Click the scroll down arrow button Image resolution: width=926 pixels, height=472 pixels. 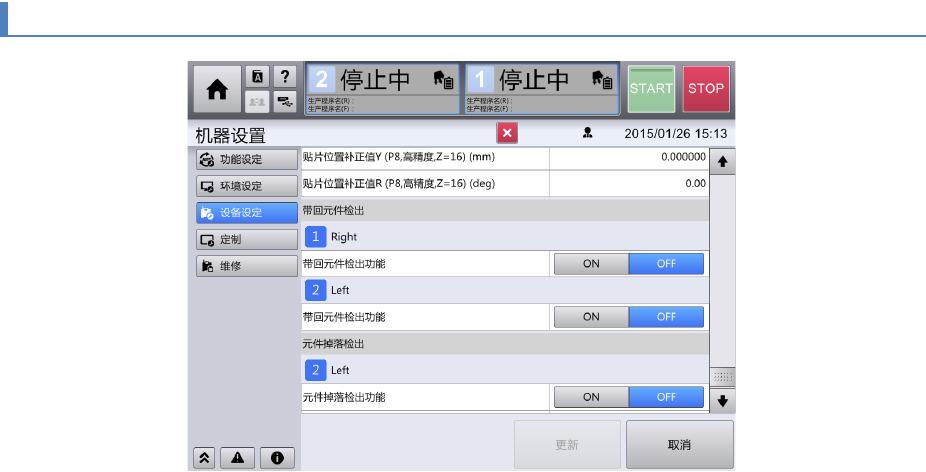[x=722, y=401]
